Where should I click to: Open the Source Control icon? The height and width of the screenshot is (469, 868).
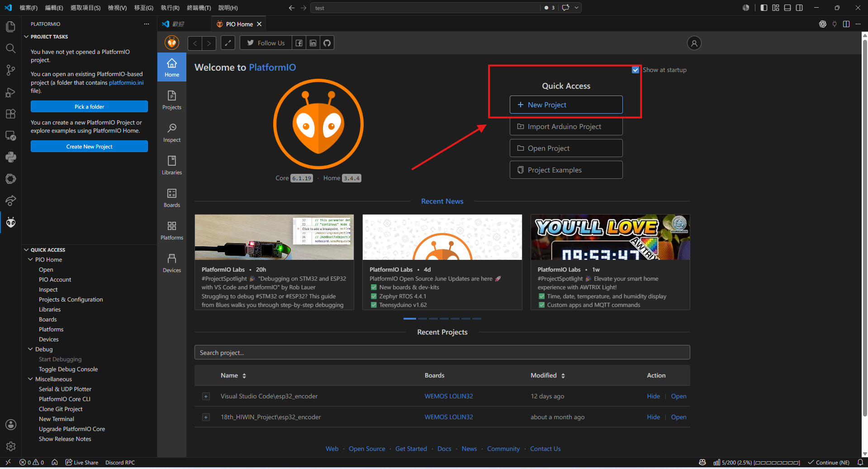click(x=11, y=70)
